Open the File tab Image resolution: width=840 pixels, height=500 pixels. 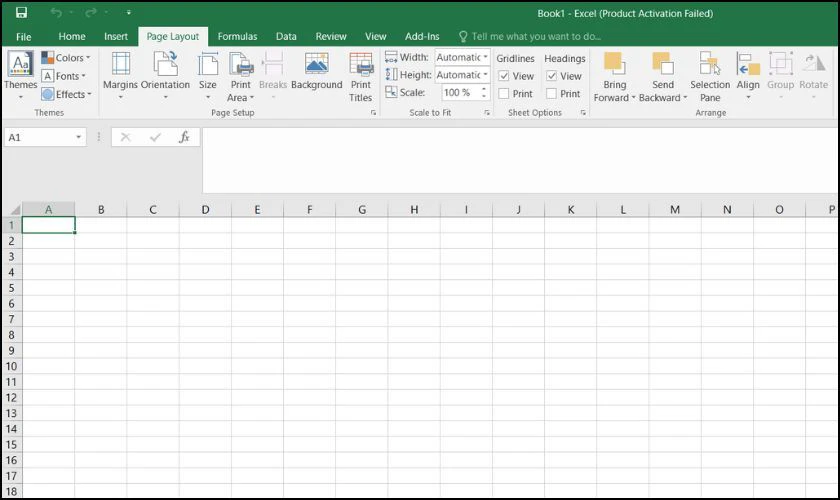tap(24, 36)
